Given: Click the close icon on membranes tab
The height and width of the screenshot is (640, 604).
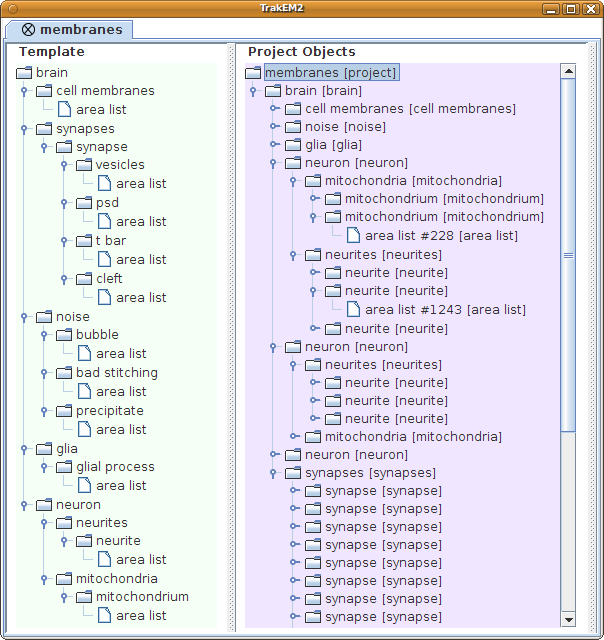Looking at the screenshot, I should [28, 30].
